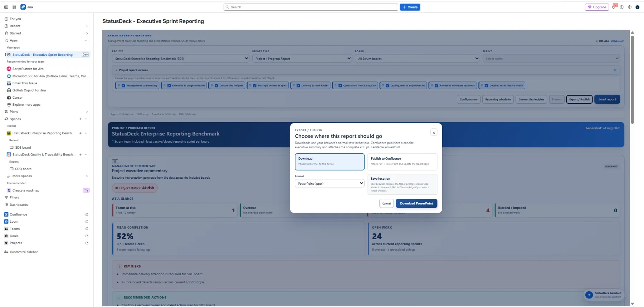Image resolution: width=644 pixels, height=307 pixels.
Task: Open the Report Type dropdown
Action: pos(302,59)
